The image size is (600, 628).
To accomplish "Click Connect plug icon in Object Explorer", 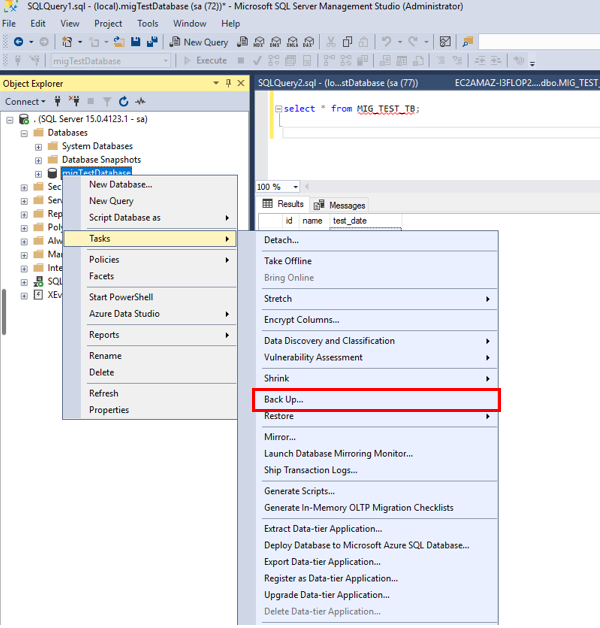I will pyautogui.click(x=58, y=101).
